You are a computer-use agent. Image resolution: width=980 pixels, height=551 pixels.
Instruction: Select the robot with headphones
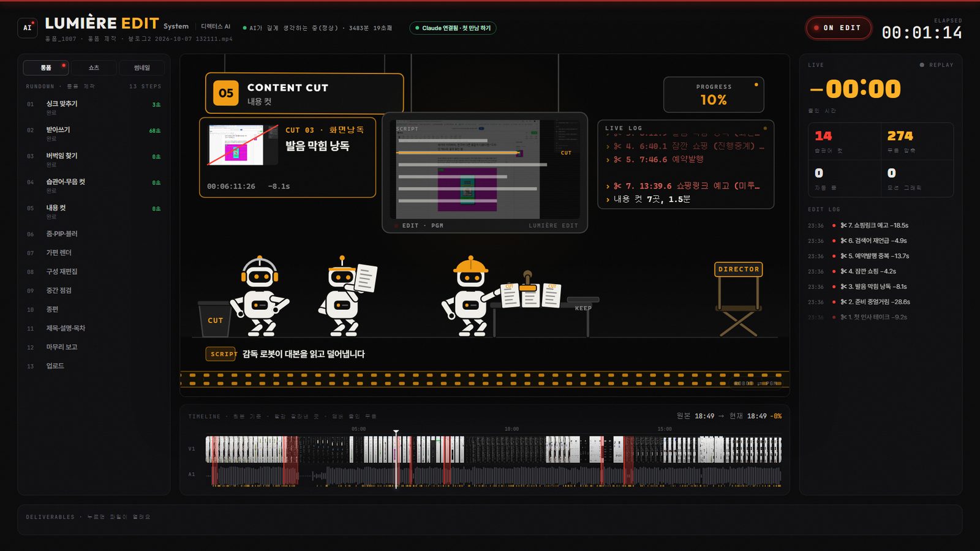pyautogui.click(x=260, y=296)
